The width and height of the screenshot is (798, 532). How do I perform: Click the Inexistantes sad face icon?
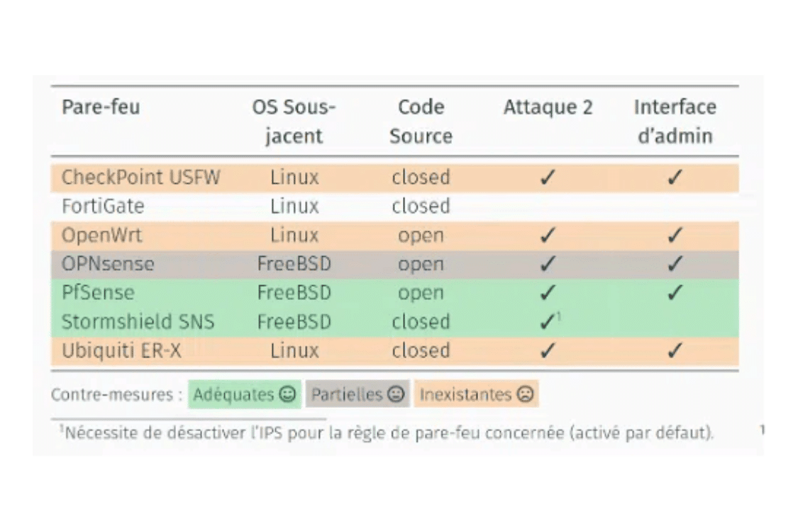coord(525,394)
